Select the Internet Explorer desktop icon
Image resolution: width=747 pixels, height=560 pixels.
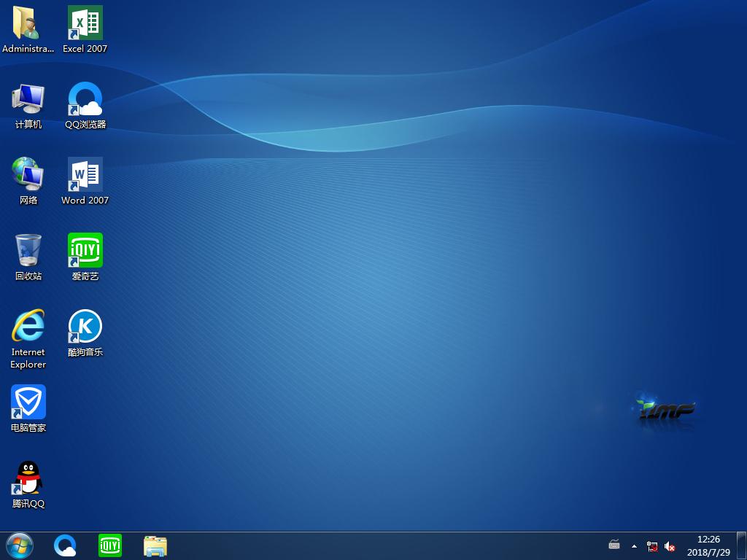click(28, 339)
